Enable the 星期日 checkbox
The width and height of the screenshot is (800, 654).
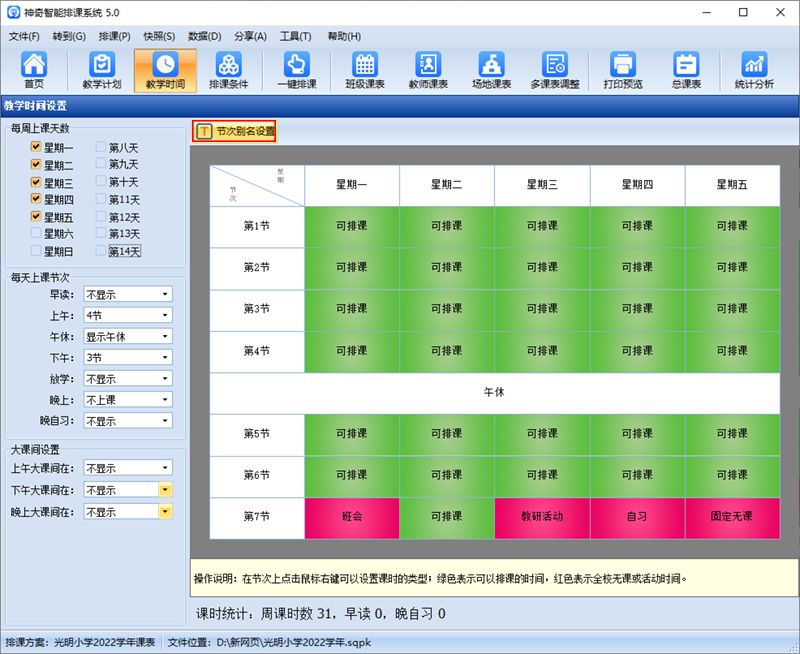point(36,250)
